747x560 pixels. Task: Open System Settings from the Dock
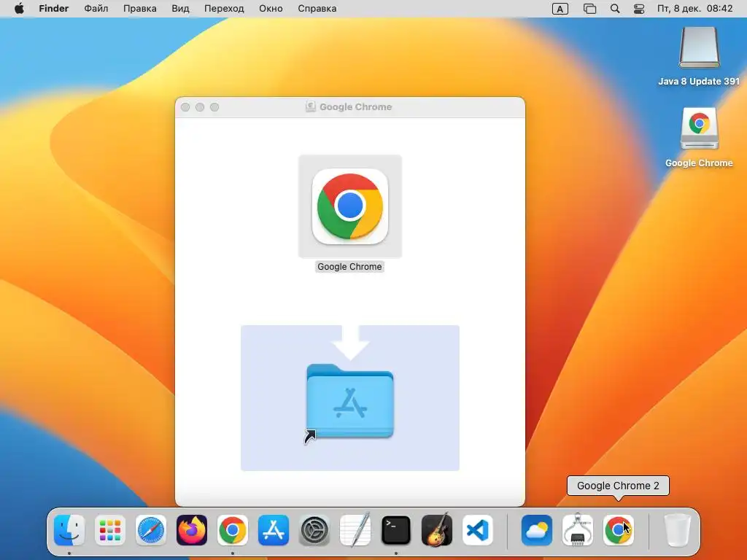(x=314, y=530)
